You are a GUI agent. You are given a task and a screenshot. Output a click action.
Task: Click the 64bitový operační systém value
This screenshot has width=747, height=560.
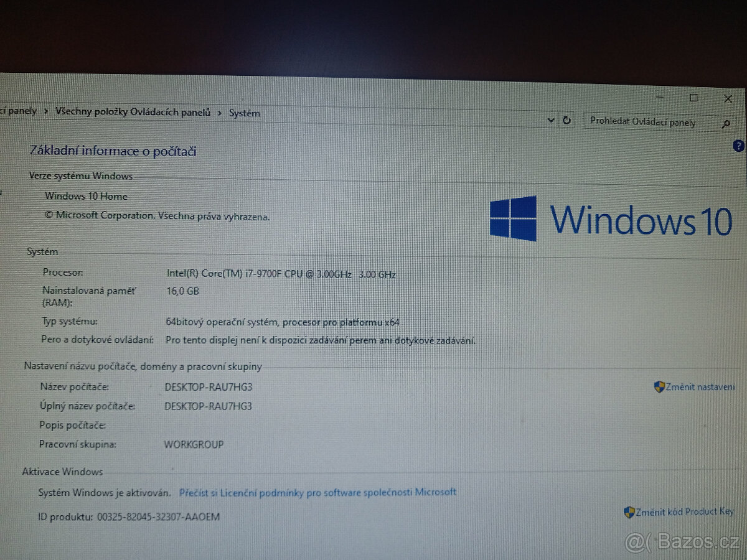point(283,322)
